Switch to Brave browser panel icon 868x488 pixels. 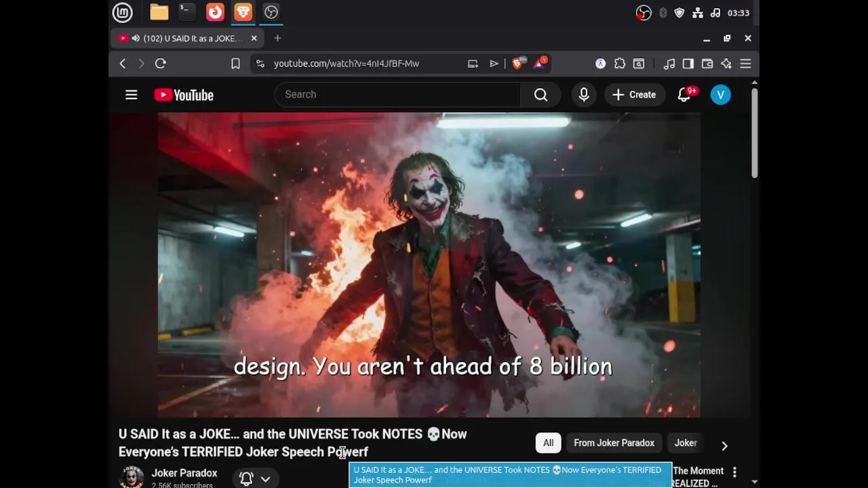243,12
